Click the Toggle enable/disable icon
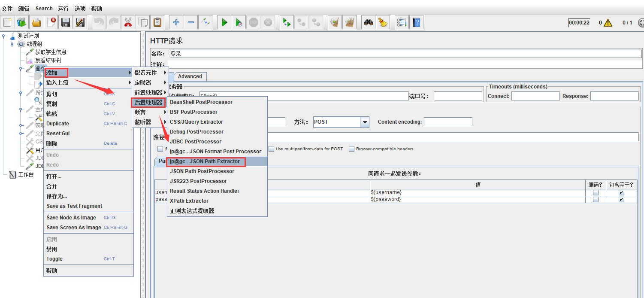 206,22
